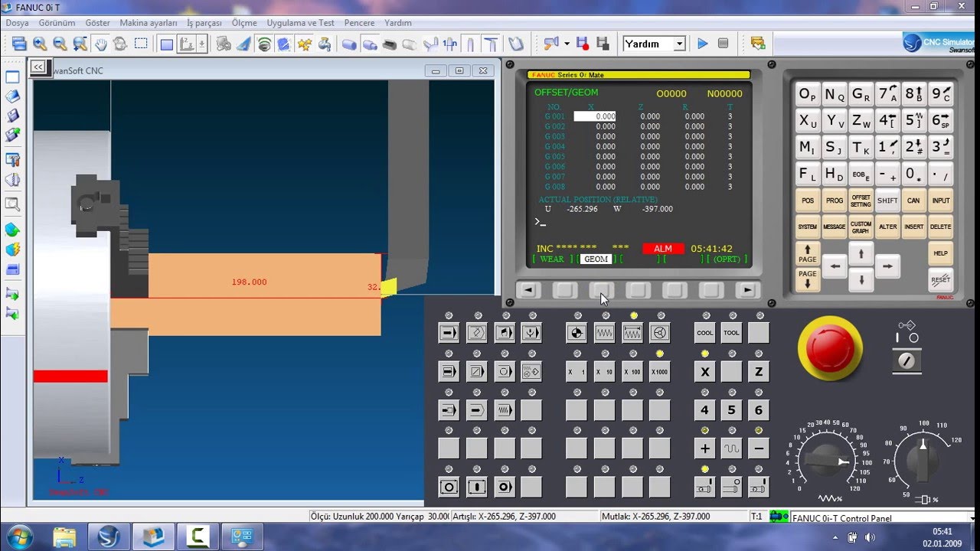Click the left arrow softkey below screen
This screenshot has height=551, width=980.
[x=528, y=291]
